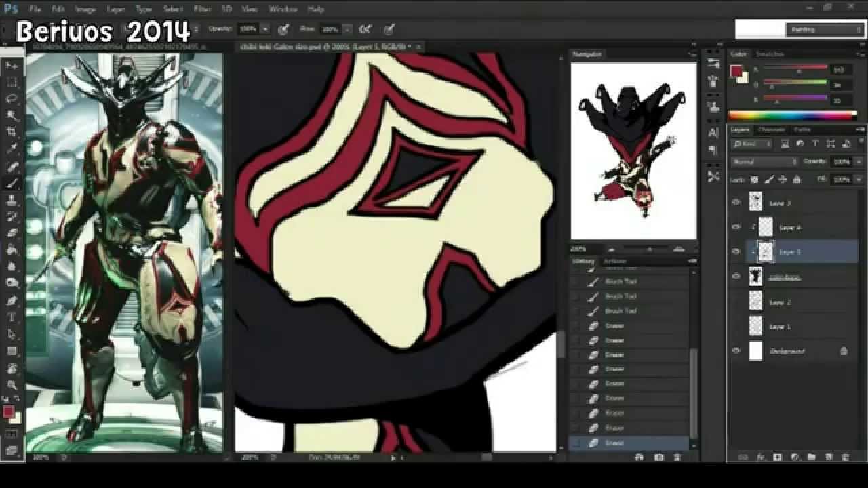Open the layer Fill dropdown arrow
Viewport: 868px width, 488px height.
coord(859,180)
